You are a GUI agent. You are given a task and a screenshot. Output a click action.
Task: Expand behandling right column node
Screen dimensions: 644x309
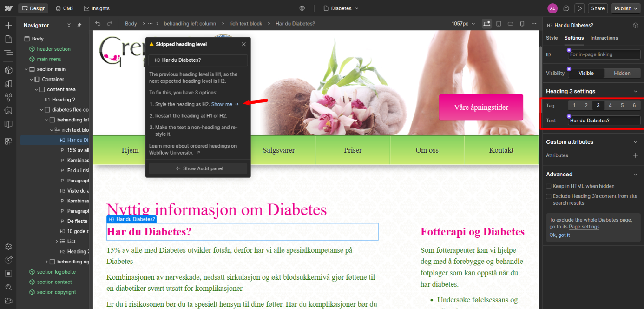pyautogui.click(x=46, y=262)
